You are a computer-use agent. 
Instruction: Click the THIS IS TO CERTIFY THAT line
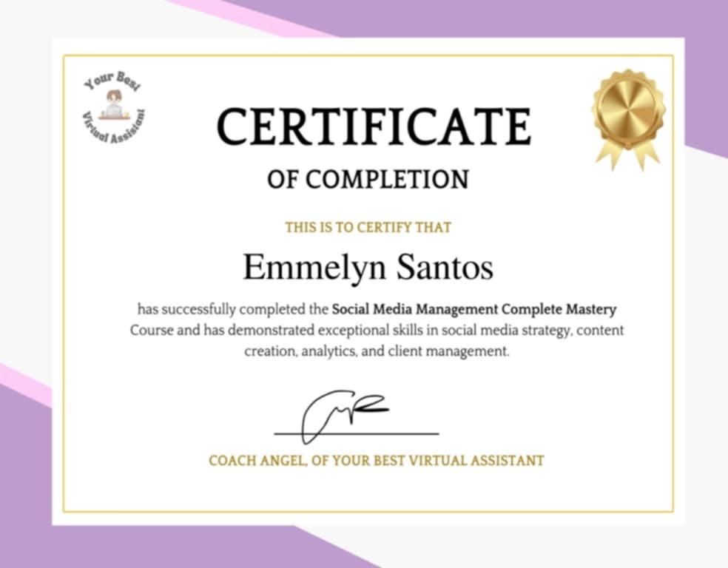(x=368, y=227)
